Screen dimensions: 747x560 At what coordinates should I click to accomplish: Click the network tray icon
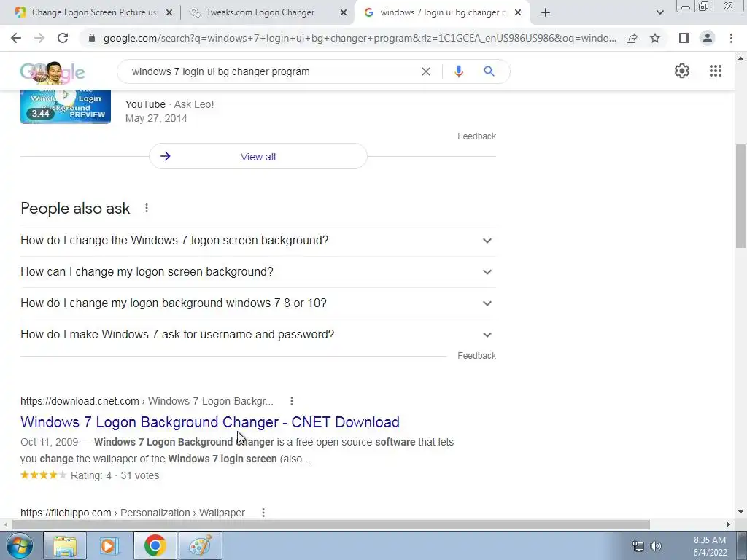click(x=638, y=546)
